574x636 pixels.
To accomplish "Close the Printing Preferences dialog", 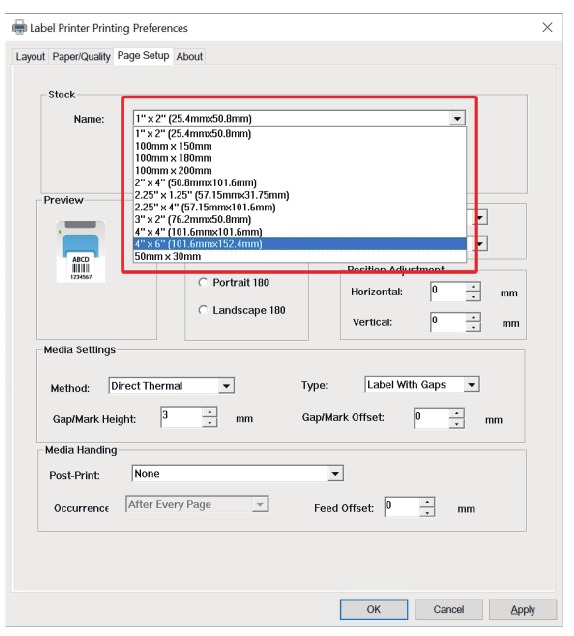I will coord(547,27).
